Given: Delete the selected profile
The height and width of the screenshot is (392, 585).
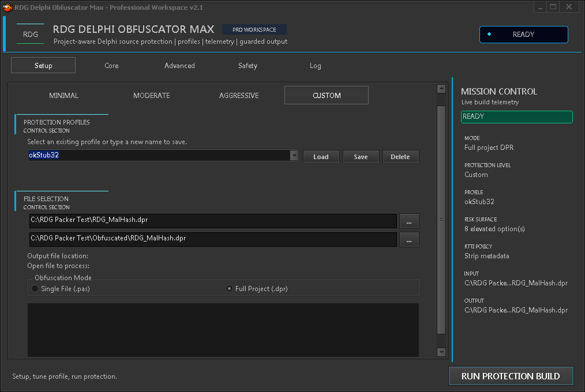Looking at the screenshot, I should [x=400, y=156].
